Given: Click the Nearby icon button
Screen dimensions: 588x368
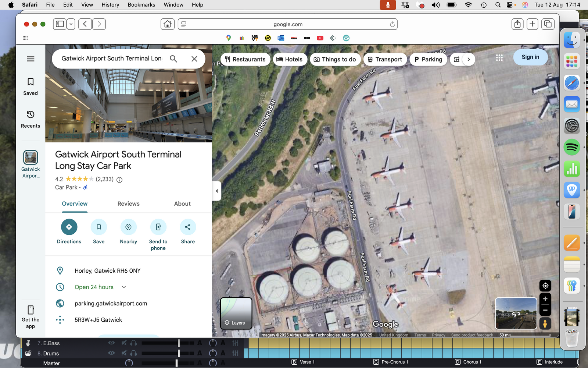Looking at the screenshot, I should (x=128, y=227).
